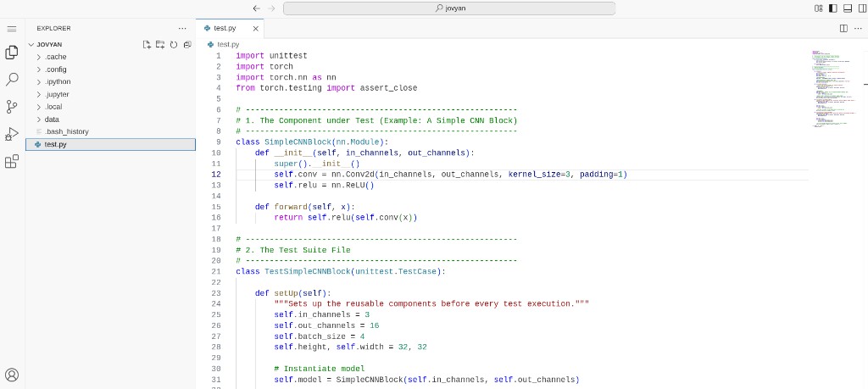868x389 pixels.
Task: Open the Source Control view
Action: pyautogui.click(x=12, y=107)
